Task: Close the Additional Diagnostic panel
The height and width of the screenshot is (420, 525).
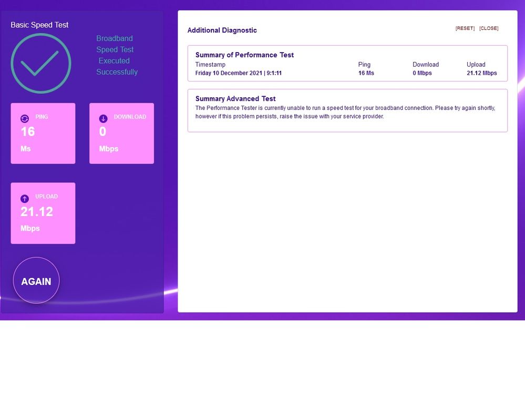Action: coord(489,28)
